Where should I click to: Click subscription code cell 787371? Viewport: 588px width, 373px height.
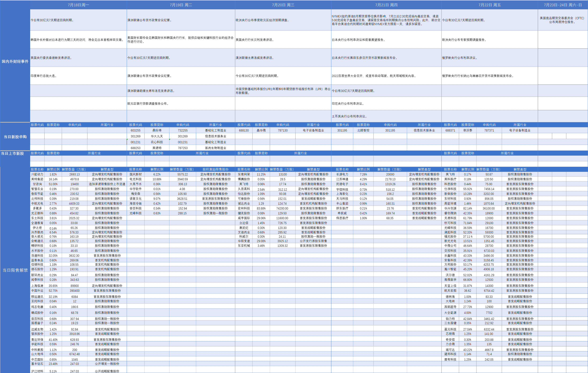[x=489, y=130]
